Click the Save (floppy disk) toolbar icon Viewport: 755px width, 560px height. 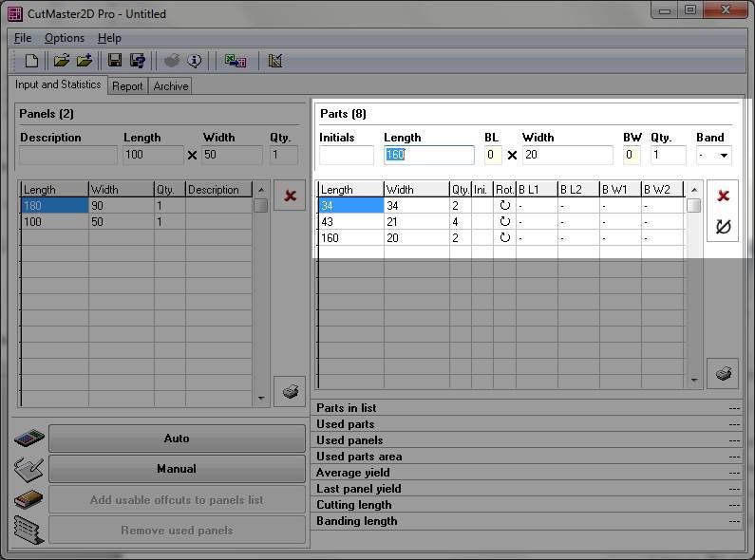(x=114, y=61)
